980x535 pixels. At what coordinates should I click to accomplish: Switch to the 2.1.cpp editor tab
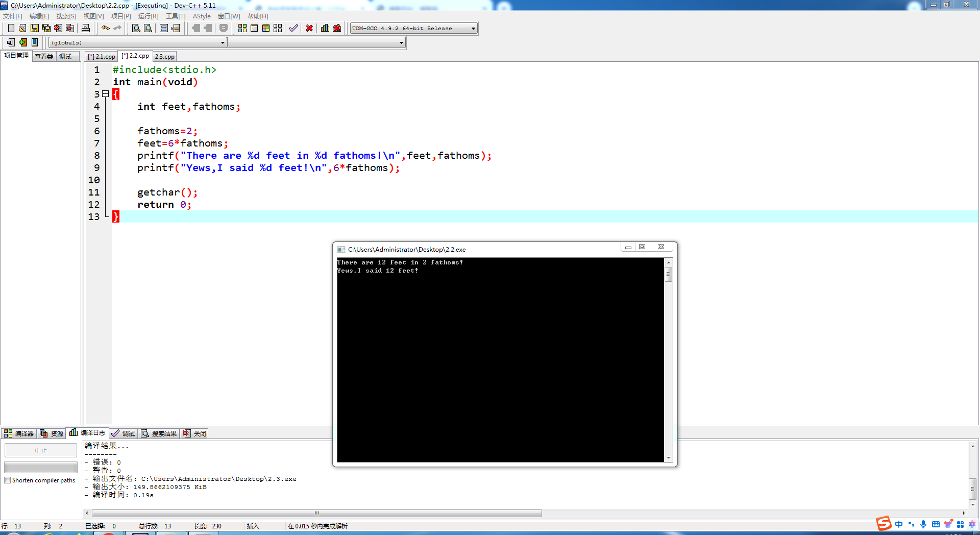coord(102,57)
